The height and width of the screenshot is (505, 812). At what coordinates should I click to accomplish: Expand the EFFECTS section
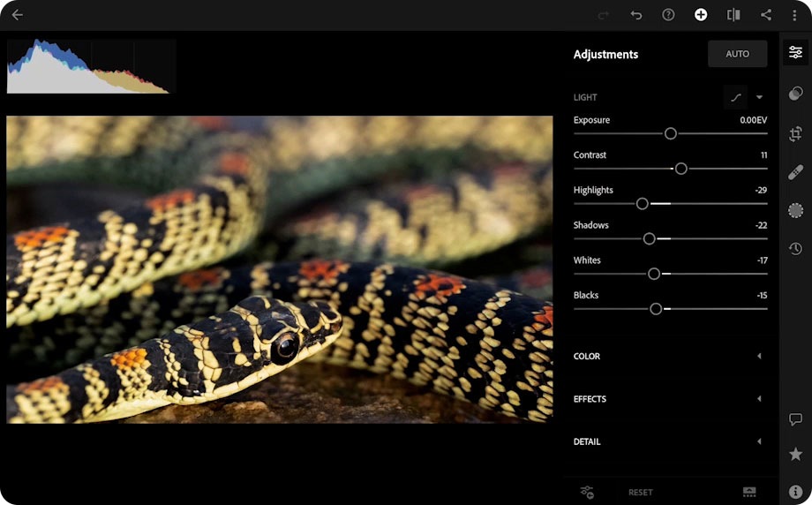coord(670,399)
